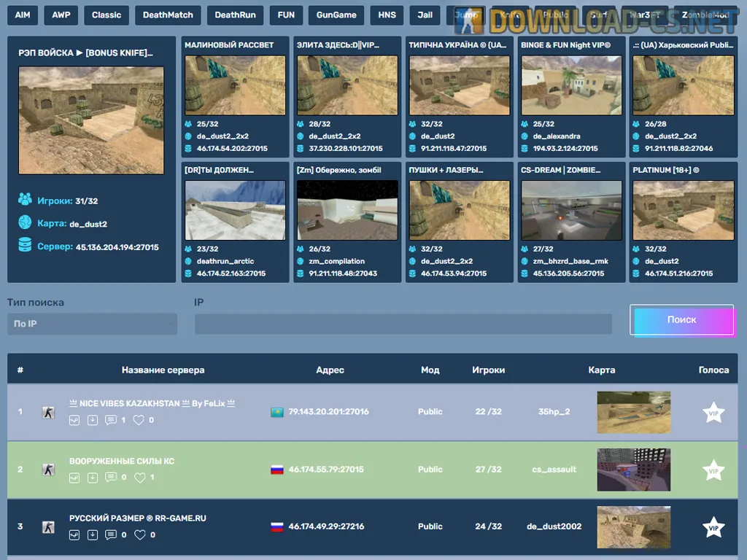The height and width of the screenshot is (560, 747).
Task: Click the ПУШКИ + ЛАЗЕРЫ server card title
Action: click(446, 170)
